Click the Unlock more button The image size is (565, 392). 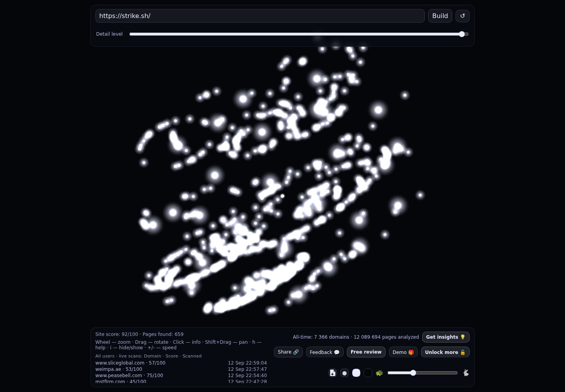click(445, 352)
